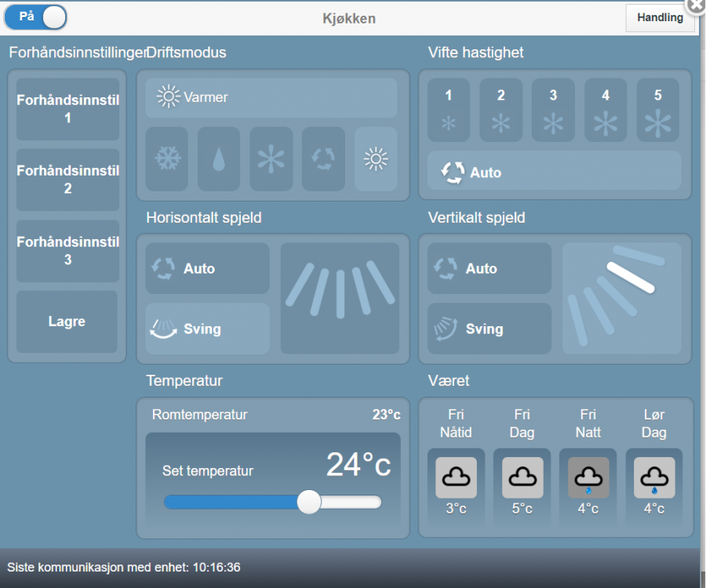Enable Sving for vertical damper
706x588 pixels.
coord(489,328)
